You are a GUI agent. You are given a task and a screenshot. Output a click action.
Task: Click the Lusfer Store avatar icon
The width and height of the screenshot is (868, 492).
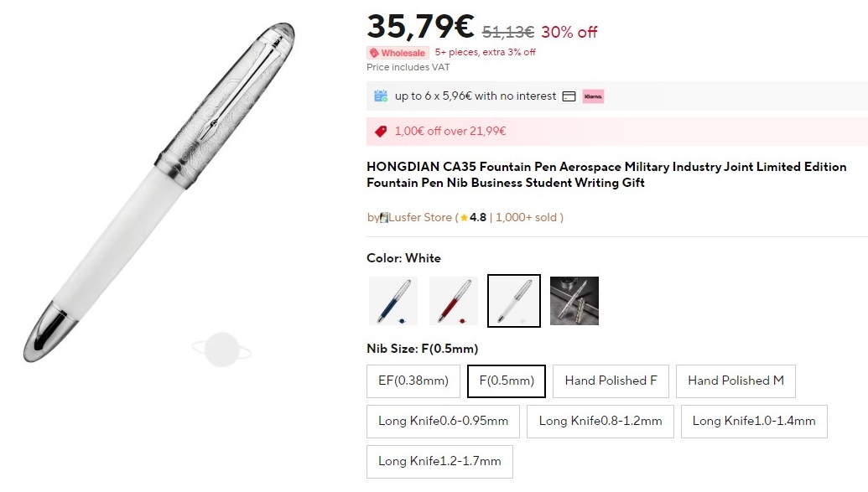click(x=384, y=218)
